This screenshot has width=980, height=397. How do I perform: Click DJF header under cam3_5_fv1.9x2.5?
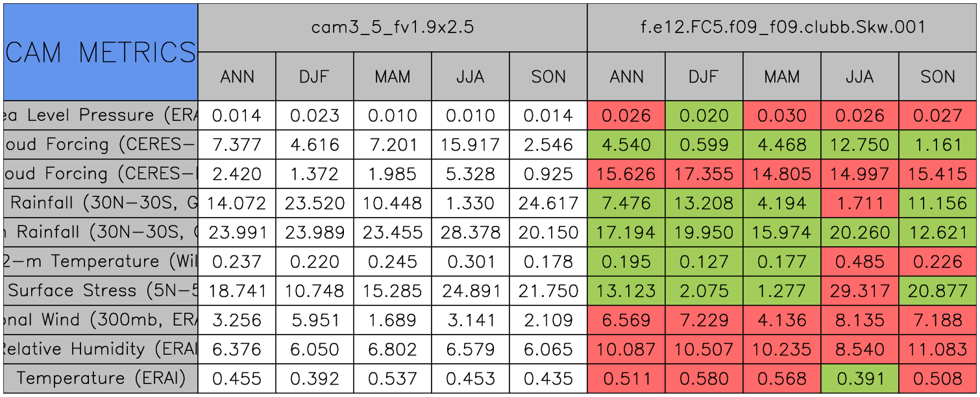point(315,77)
